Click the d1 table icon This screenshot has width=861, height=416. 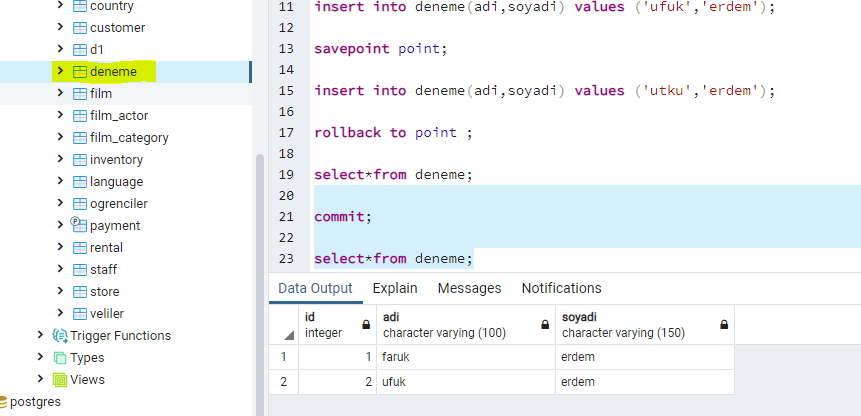tap(80, 50)
